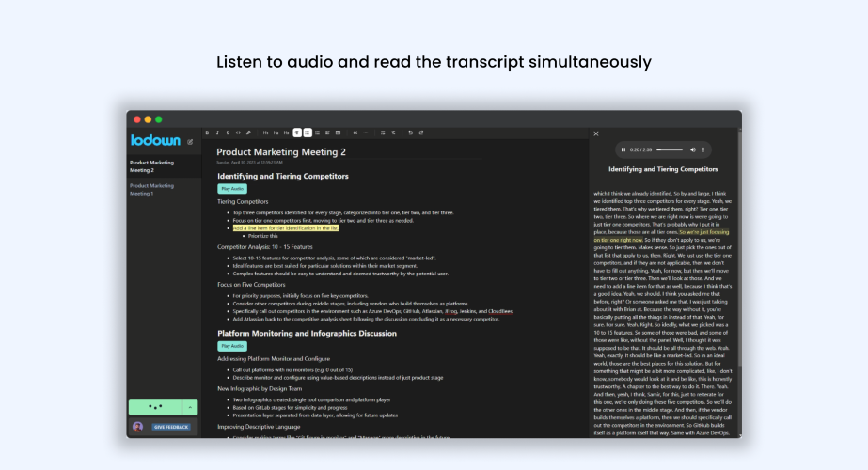
Task: Click the note title Product Marketing Meeting 2
Action: (x=281, y=151)
